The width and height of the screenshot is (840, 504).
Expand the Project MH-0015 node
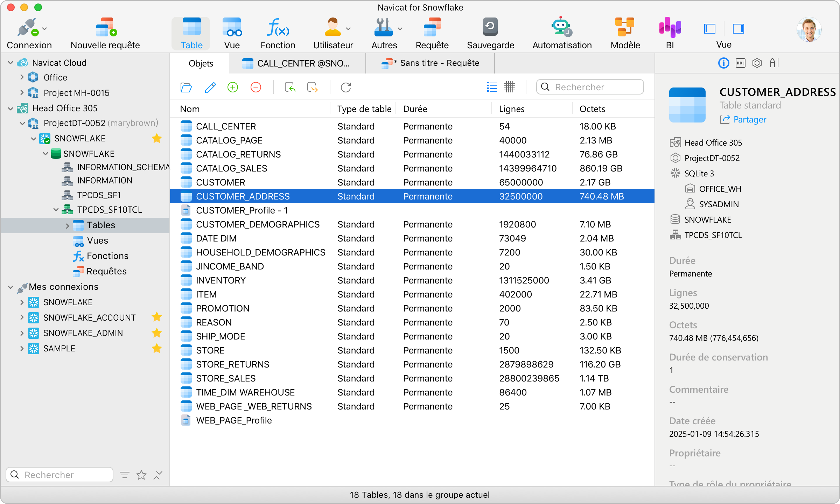pos(22,92)
